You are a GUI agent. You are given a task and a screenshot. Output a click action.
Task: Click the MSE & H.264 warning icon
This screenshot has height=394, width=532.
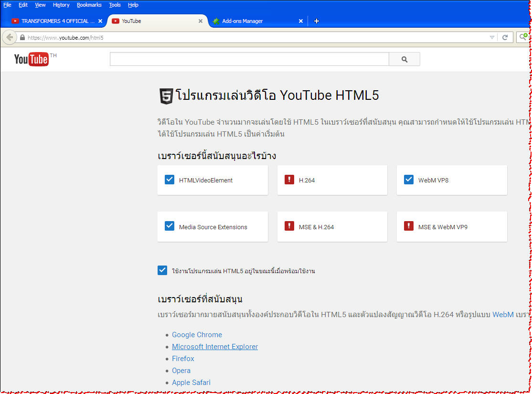tap(289, 226)
